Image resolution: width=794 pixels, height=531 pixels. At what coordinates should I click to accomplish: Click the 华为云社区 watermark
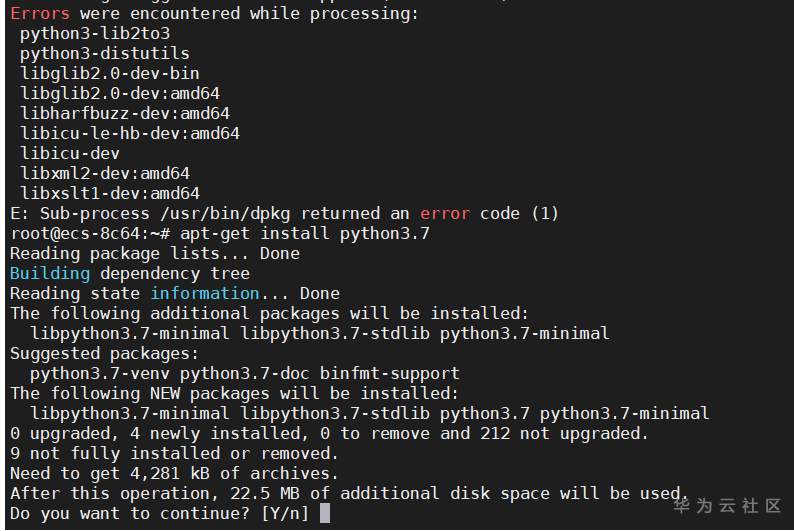[x=727, y=506]
